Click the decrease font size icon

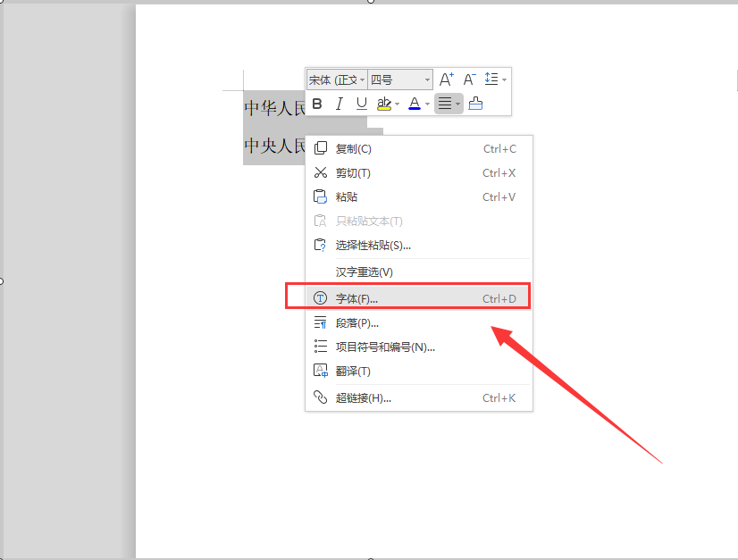469,79
